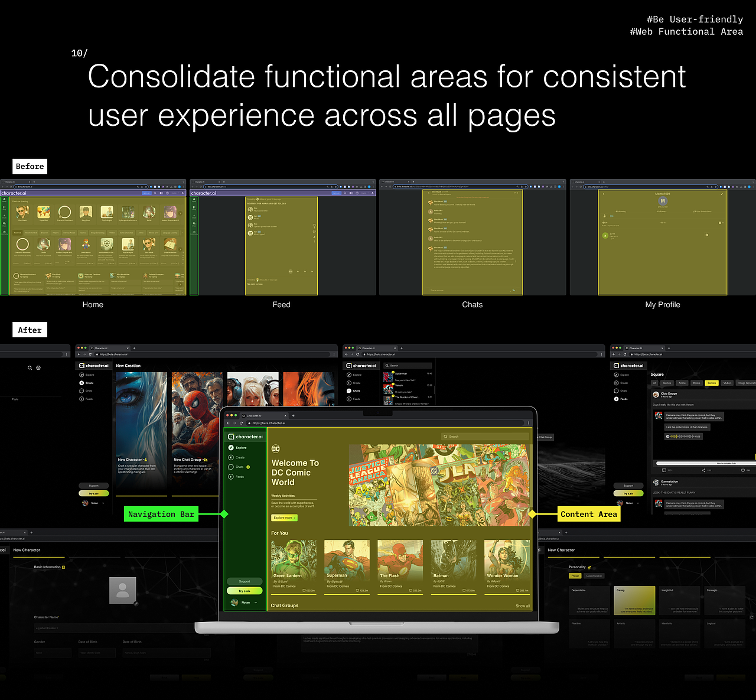Click the character.ai logo in DC Comic World window
Viewport: 756px width, 700px height.
pos(246,437)
